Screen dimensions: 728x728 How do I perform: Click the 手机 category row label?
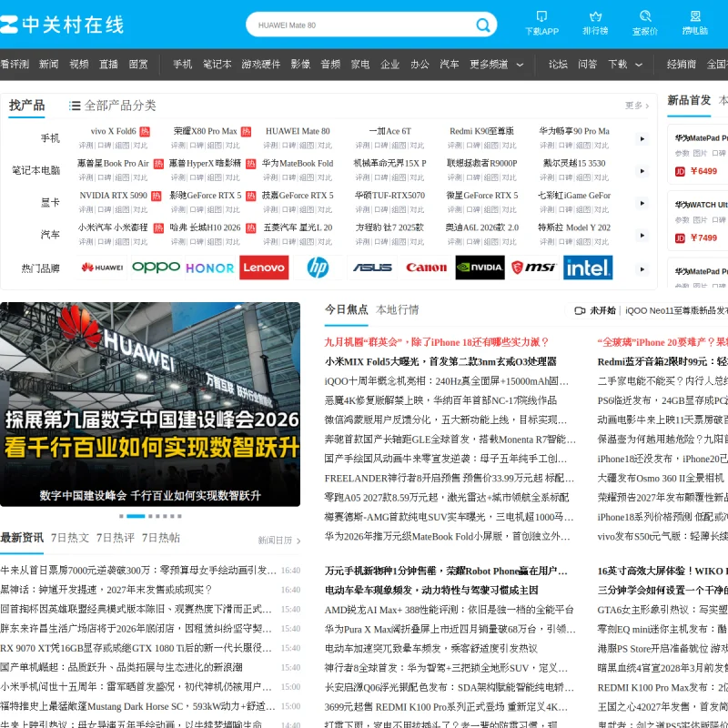pos(50,138)
